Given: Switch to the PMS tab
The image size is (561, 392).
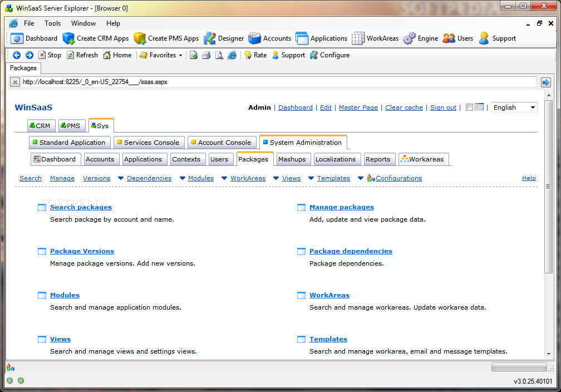Looking at the screenshot, I should 72,126.
